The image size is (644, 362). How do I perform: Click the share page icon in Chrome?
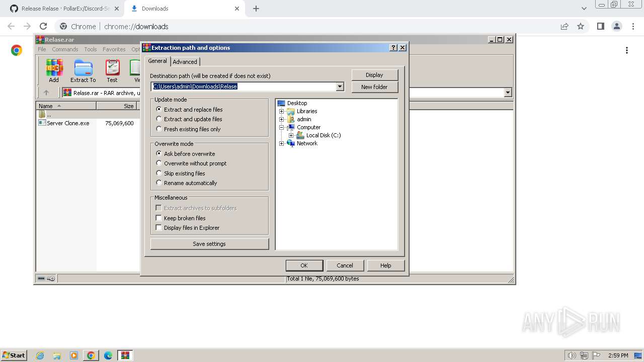(565, 26)
